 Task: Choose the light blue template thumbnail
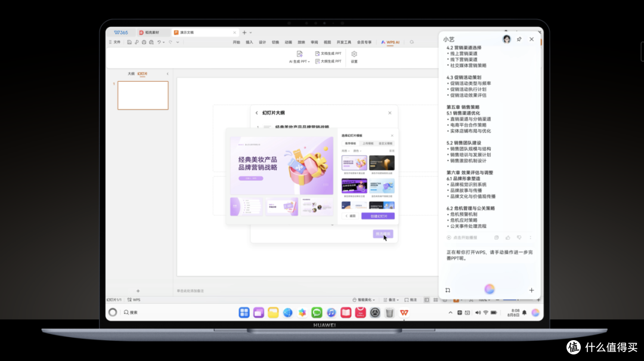coord(382,186)
